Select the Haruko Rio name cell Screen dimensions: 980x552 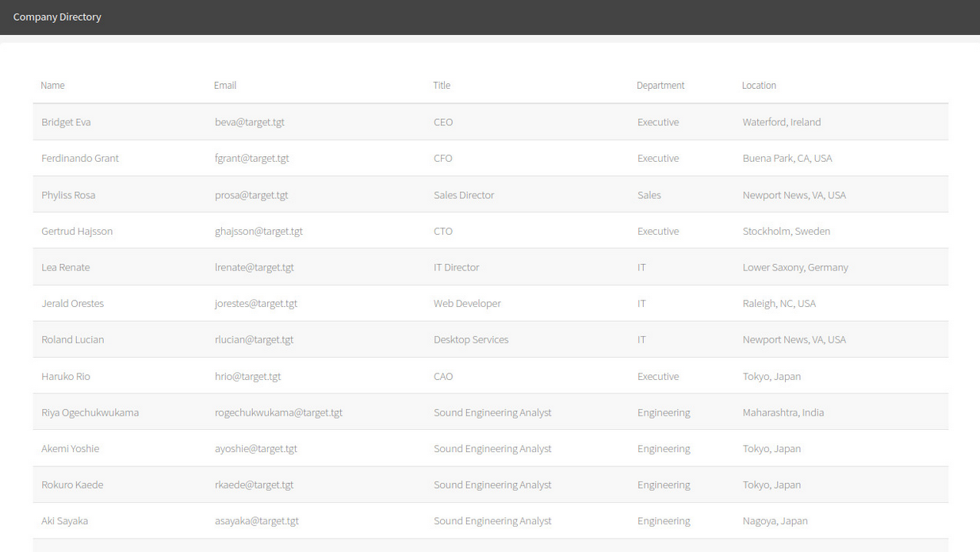(66, 377)
